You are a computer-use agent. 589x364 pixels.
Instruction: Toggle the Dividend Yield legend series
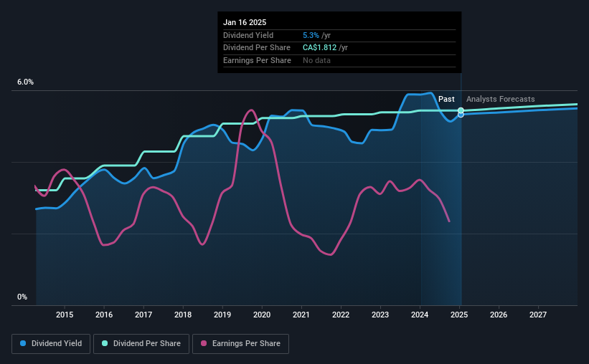click(51, 344)
